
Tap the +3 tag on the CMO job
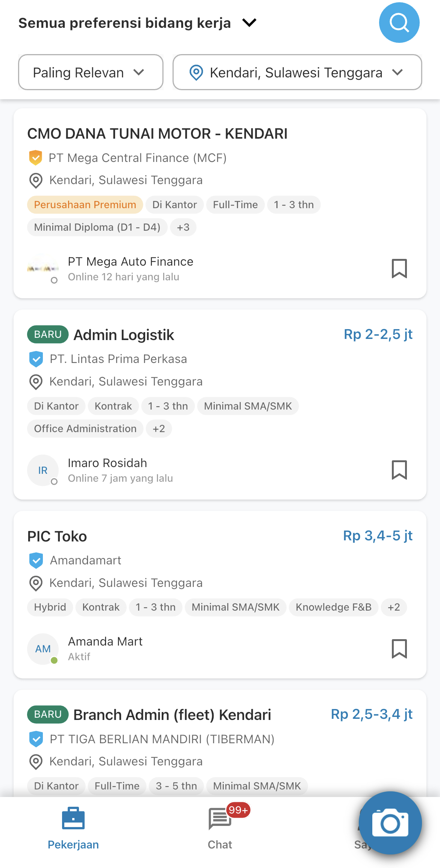(x=183, y=227)
